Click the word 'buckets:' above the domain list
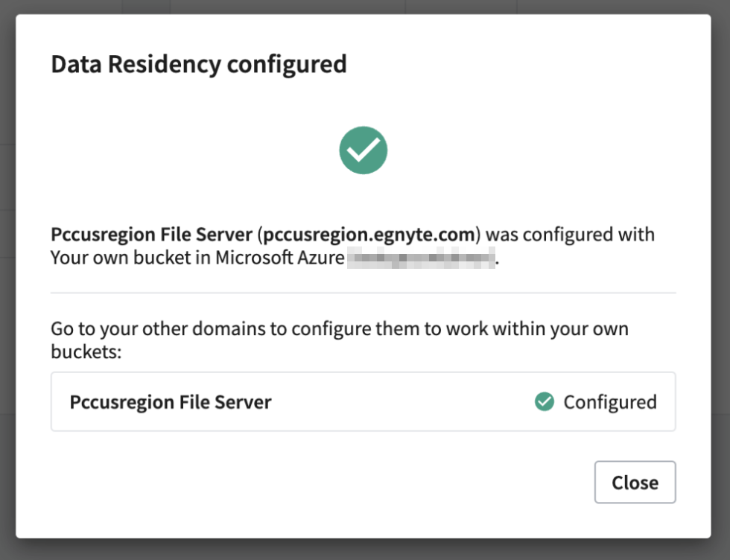 86,351
